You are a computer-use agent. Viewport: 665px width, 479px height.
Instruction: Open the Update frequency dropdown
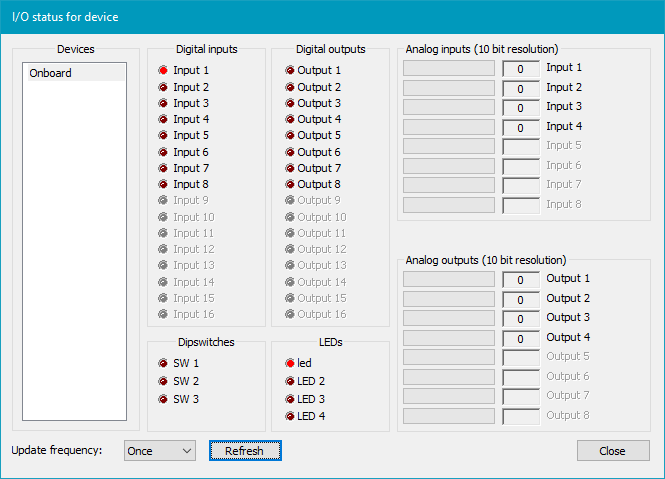pyautogui.click(x=160, y=451)
